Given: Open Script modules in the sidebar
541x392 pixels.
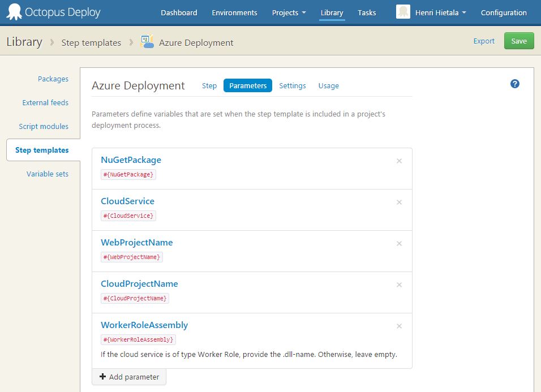Looking at the screenshot, I should click(44, 127).
